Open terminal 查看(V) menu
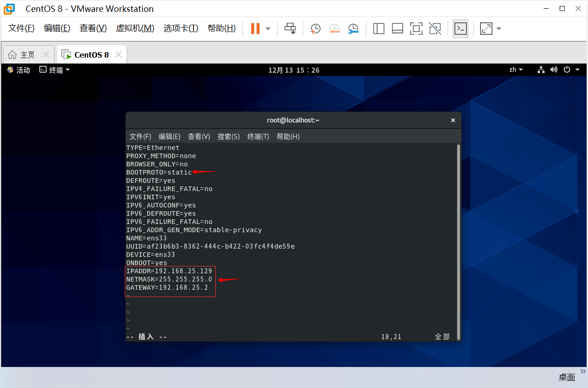588x388 pixels. coord(199,137)
